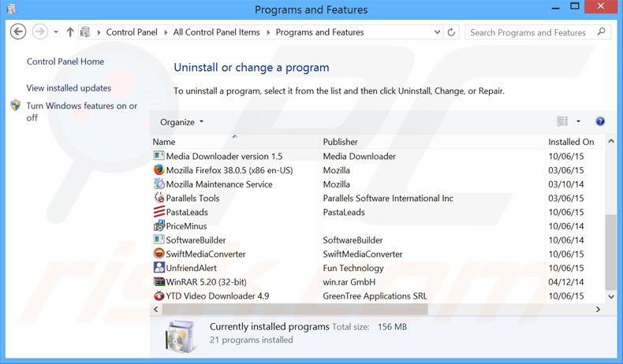
Task: Select PastaLeads program name
Action: click(x=187, y=213)
